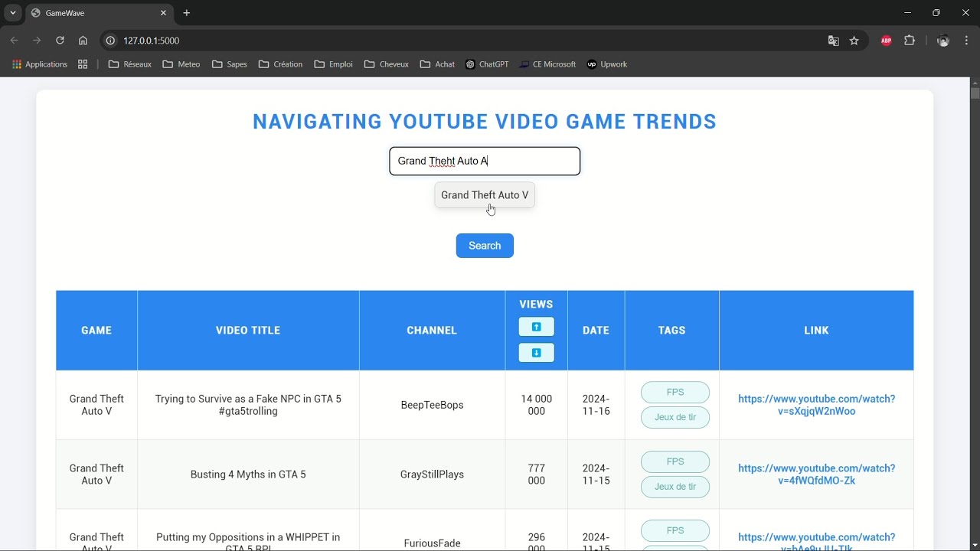Screen dimensions: 980x551
Task: Click FPS tag in BeepTeeBops row
Action: click(675, 393)
